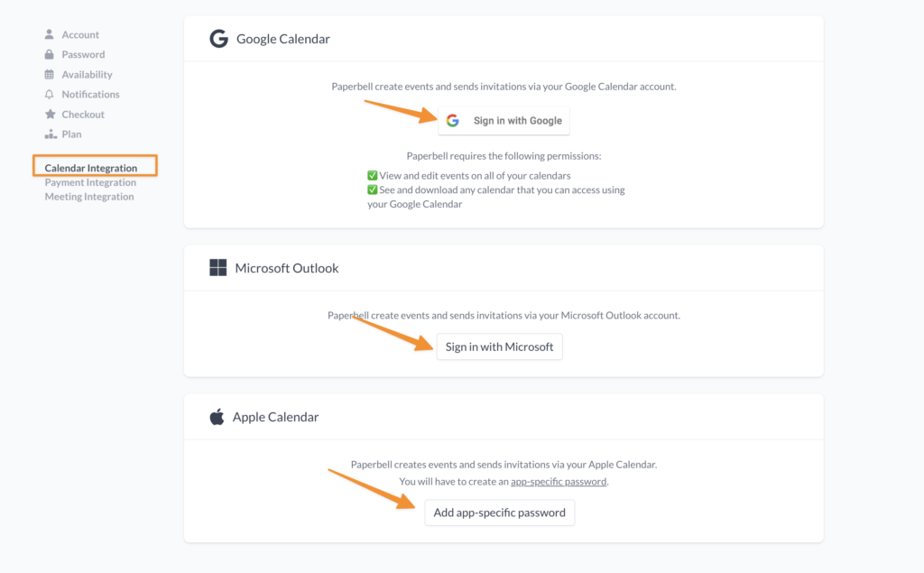Click Add app-specific password button
924x573 pixels.
pos(499,513)
